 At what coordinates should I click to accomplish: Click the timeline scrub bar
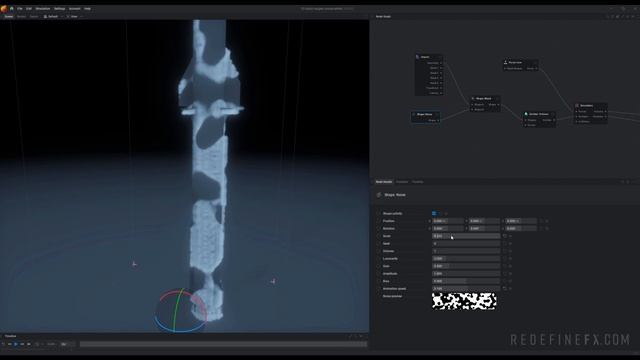[223, 344]
